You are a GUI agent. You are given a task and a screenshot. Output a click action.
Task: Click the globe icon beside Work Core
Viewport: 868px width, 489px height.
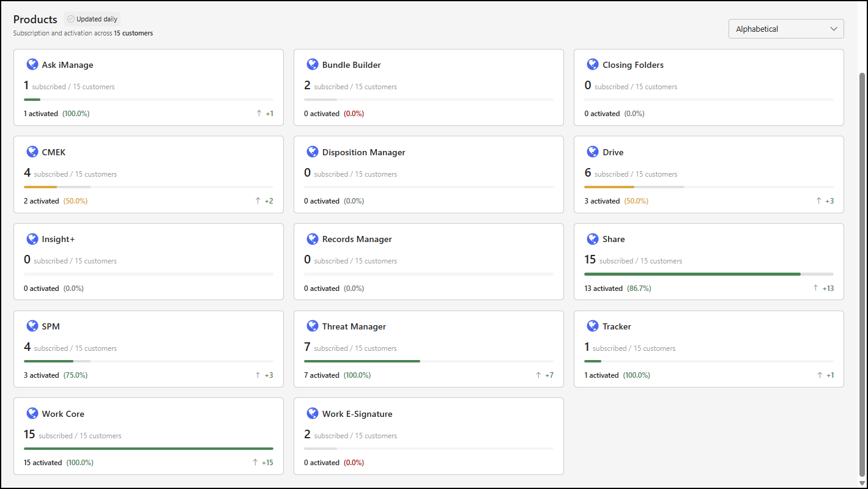tap(32, 413)
